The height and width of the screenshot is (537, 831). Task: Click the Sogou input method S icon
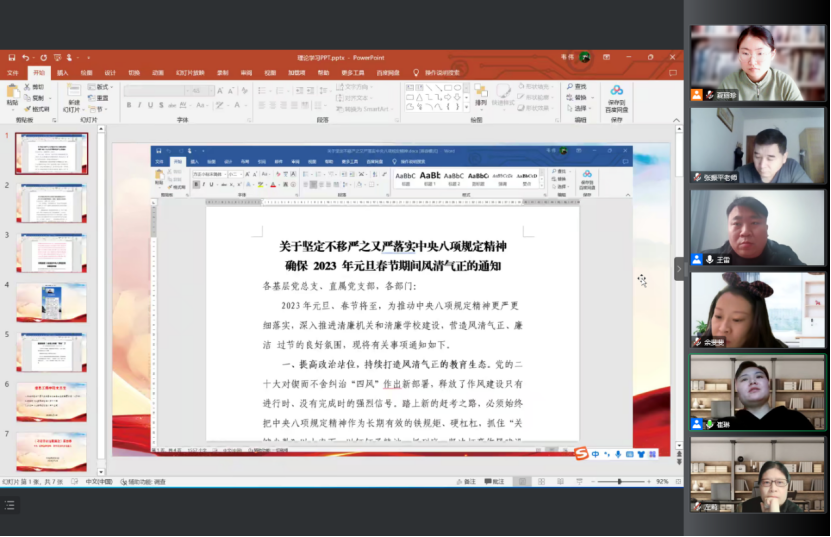point(581,455)
